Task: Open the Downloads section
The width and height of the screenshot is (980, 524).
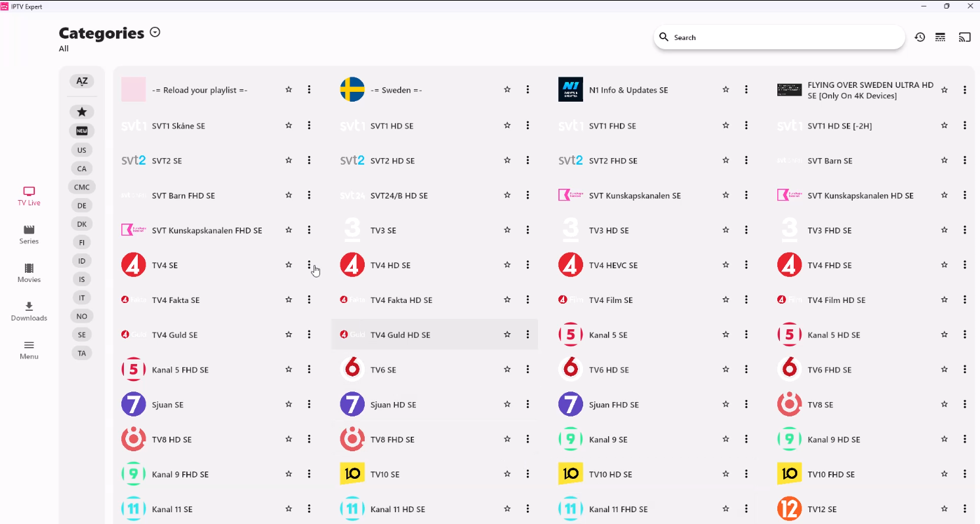Action: (29, 312)
